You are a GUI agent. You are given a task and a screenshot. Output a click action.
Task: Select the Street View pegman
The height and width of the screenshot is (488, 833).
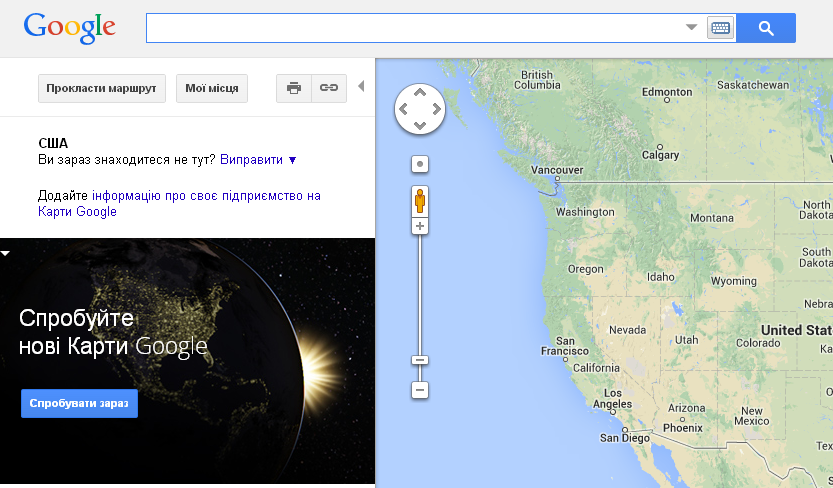coord(420,201)
